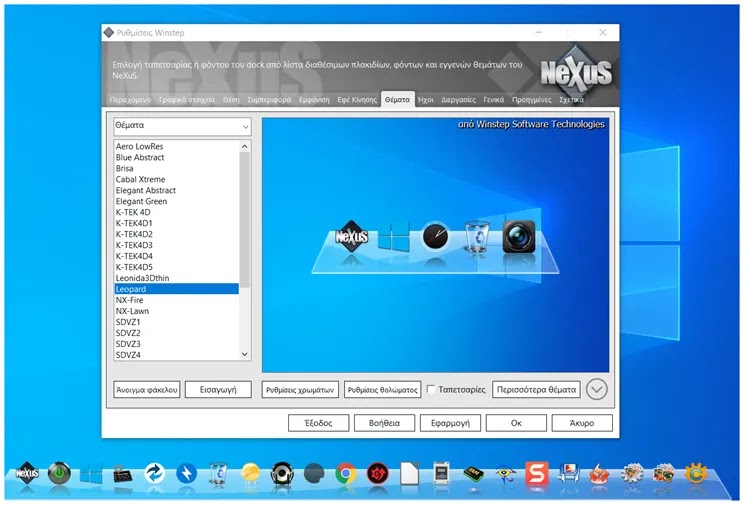Click the SSD drive dock icon
This screenshot has height=505, width=744.
pos(441,473)
